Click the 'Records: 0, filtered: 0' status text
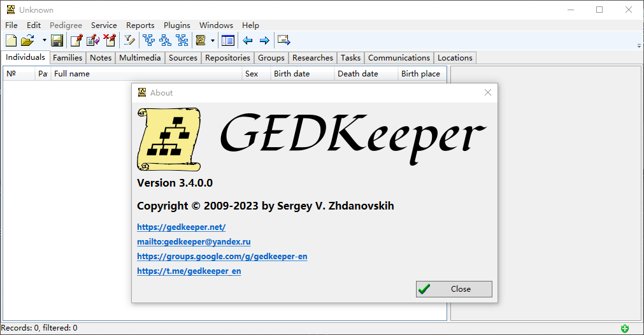Screen dimensions: 644x335 (39, 328)
